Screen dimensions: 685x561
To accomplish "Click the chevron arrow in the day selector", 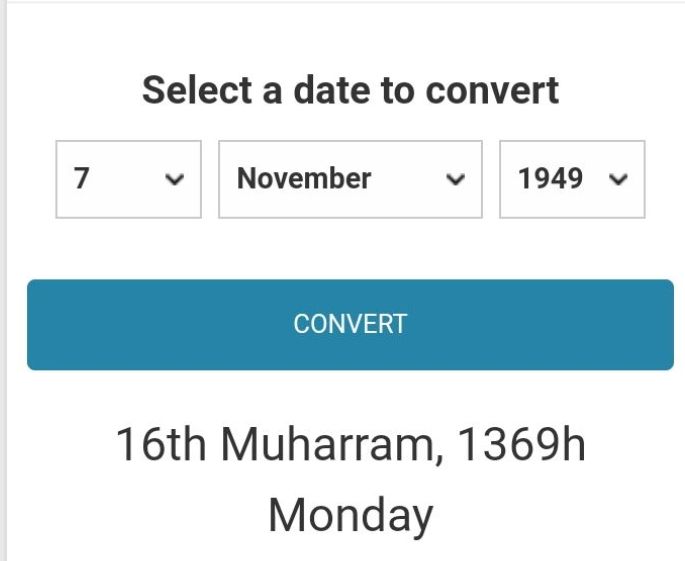I will (x=175, y=180).
